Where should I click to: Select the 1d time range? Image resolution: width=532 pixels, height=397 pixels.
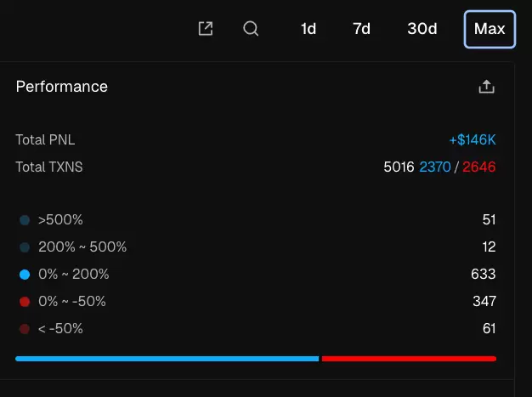[x=308, y=29]
